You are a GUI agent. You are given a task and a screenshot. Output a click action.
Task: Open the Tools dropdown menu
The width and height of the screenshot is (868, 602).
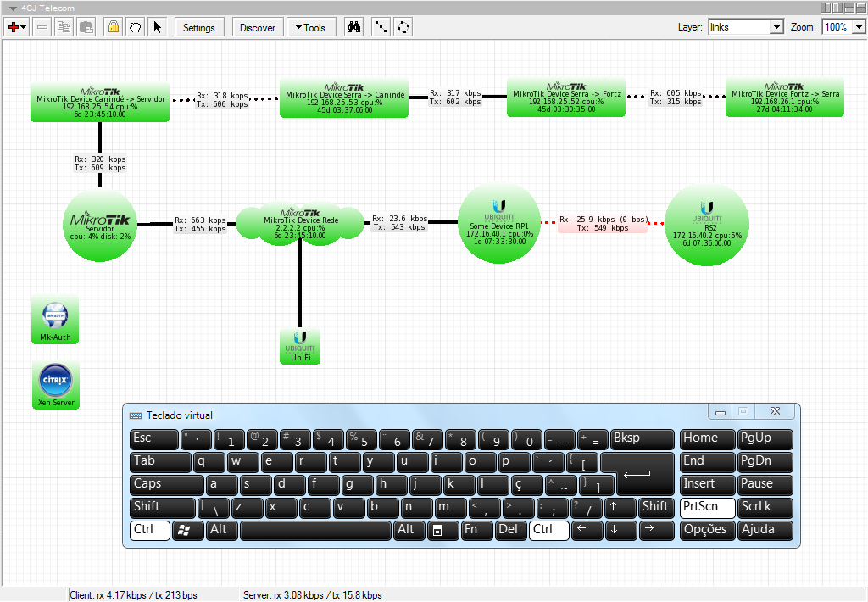(x=311, y=27)
